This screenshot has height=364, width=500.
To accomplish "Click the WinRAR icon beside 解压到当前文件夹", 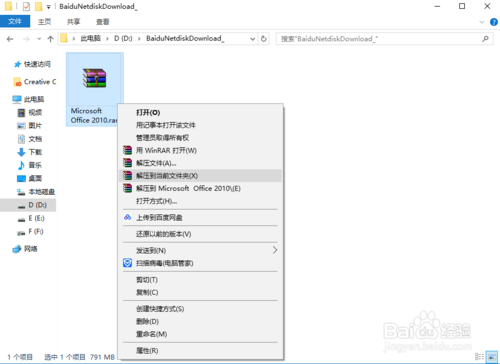I will (x=127, y=176).
